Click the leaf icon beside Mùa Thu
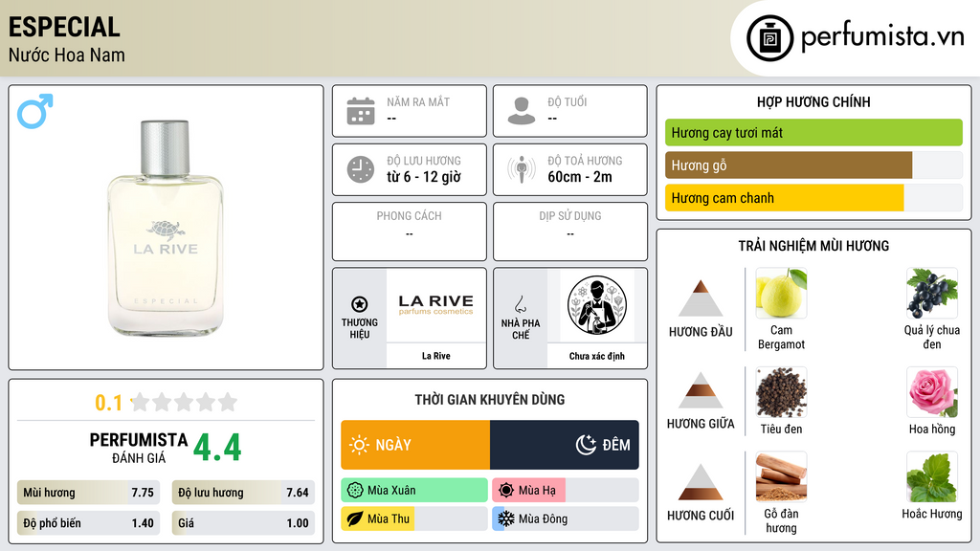980x551 pixels. point(355,519)
